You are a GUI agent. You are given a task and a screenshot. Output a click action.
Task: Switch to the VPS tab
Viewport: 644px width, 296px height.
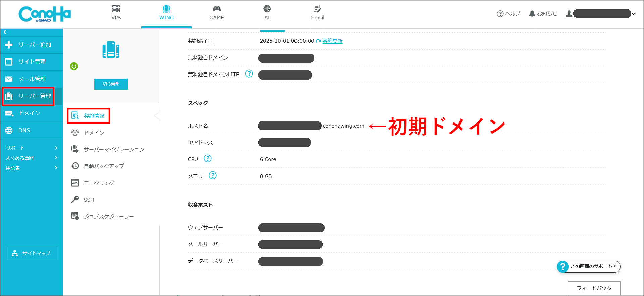[x=116, y=13]
